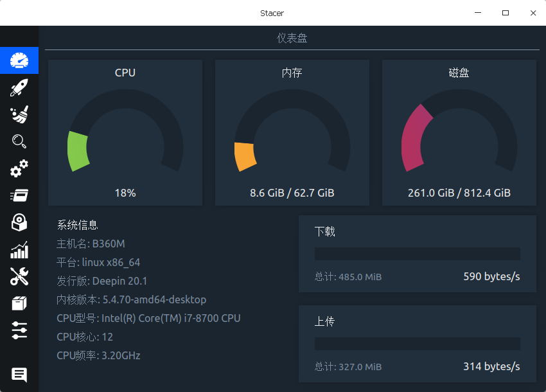Click the 平台: linux x86_64 line

coord(98,262)
